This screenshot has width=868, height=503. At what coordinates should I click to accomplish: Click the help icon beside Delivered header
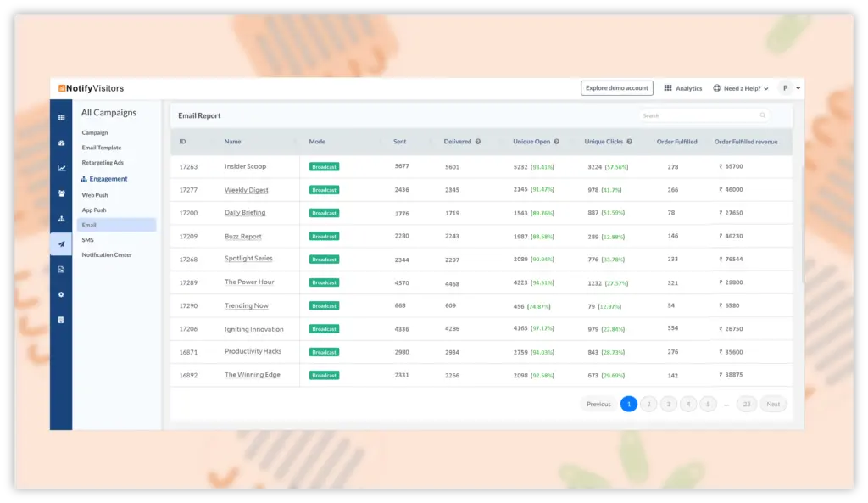pyautogui.click(x=478, y=142)
